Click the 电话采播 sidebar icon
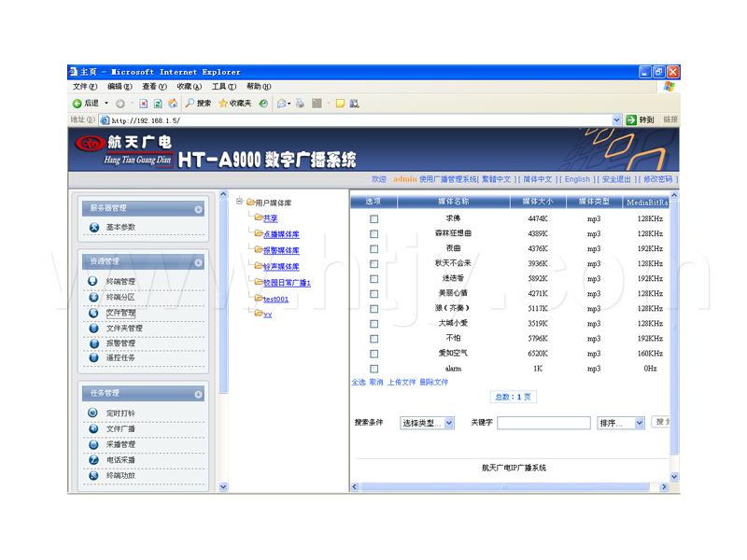Image resolution: width=747 pixels, height=560 pixels. pyautogui.click(x=94, y=459)
